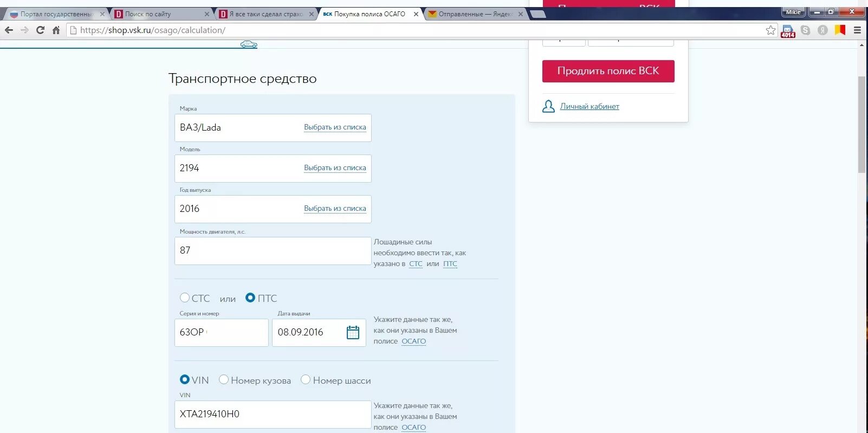
Task: Click the Модель field containing 2194
Action: coord(273,169)
